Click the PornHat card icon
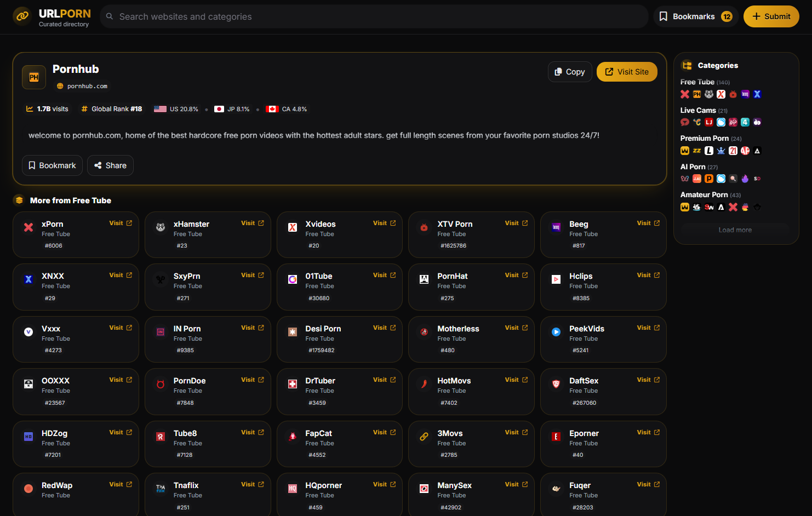This screenshot has width=812, height=516. [x=424, y=279]
